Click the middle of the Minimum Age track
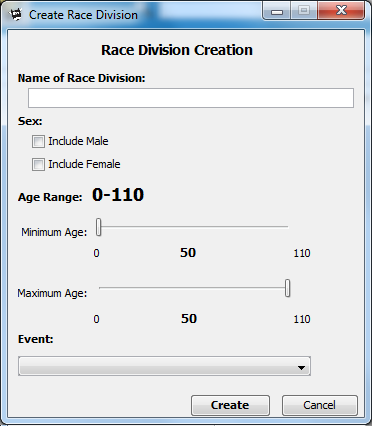The height and width of the screenshot is (426, 372). (x=193, y=227)
